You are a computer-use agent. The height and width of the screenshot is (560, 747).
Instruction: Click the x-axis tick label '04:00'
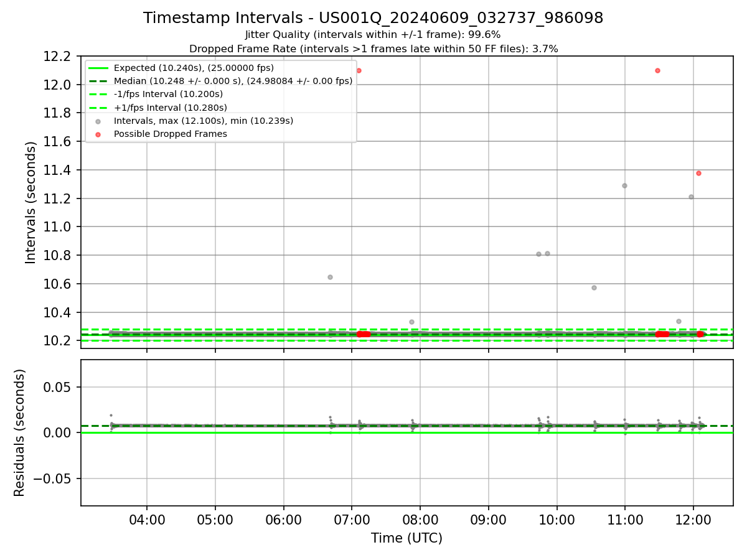click(147, 519)
